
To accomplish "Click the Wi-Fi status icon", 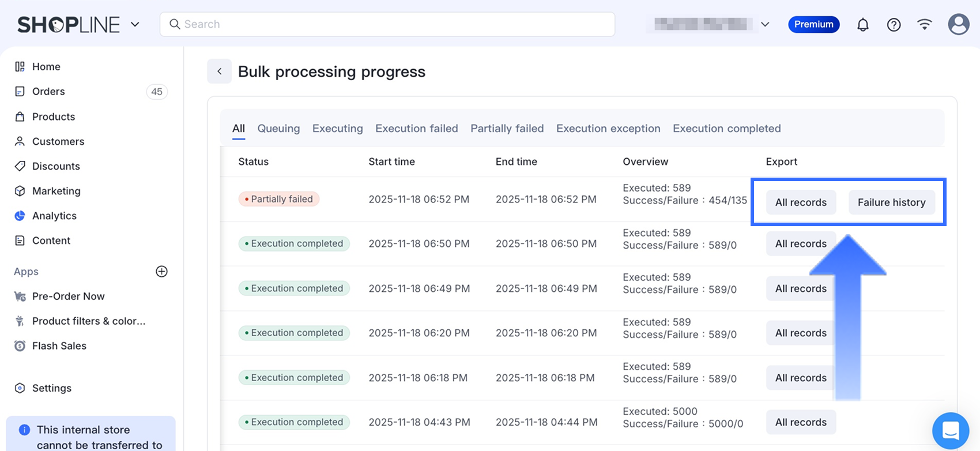I will [x=925, y=24].
